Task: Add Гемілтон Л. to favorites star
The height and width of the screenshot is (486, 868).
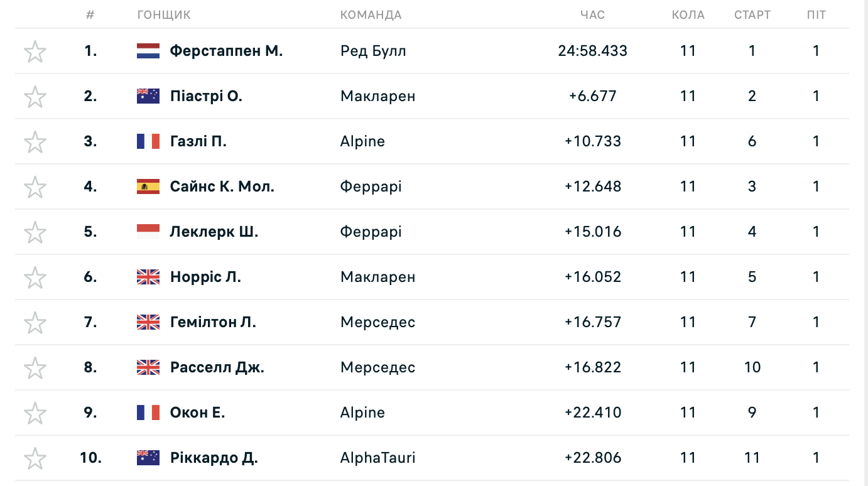Action: pyautogui.click(x=35, y=323)
